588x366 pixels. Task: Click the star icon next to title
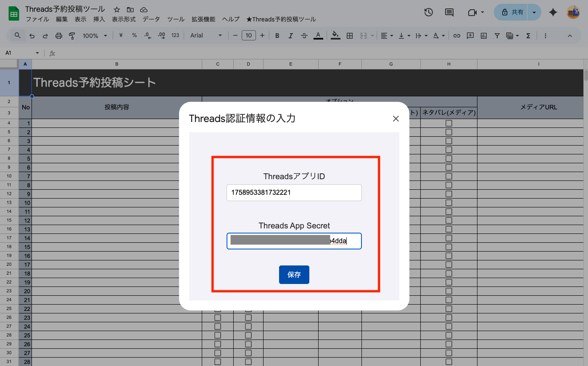pos(117,9)
